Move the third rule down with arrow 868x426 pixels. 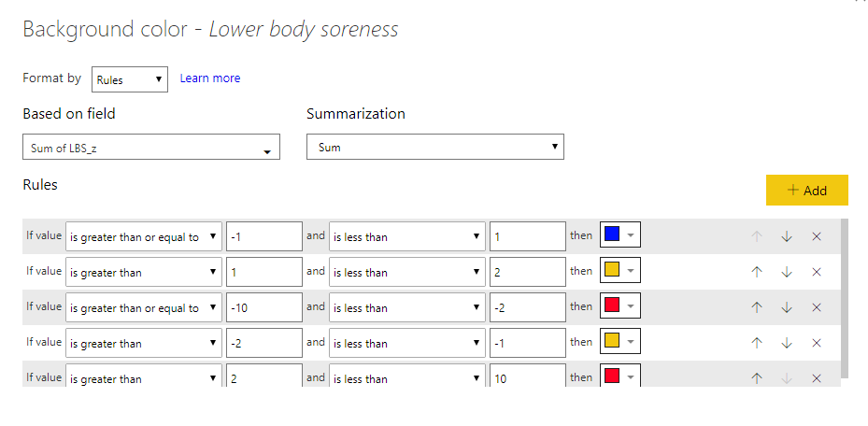[x=786, y=307]
